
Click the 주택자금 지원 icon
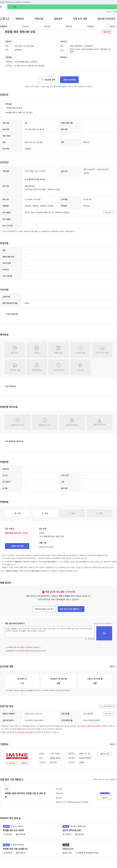pos(15,365)
